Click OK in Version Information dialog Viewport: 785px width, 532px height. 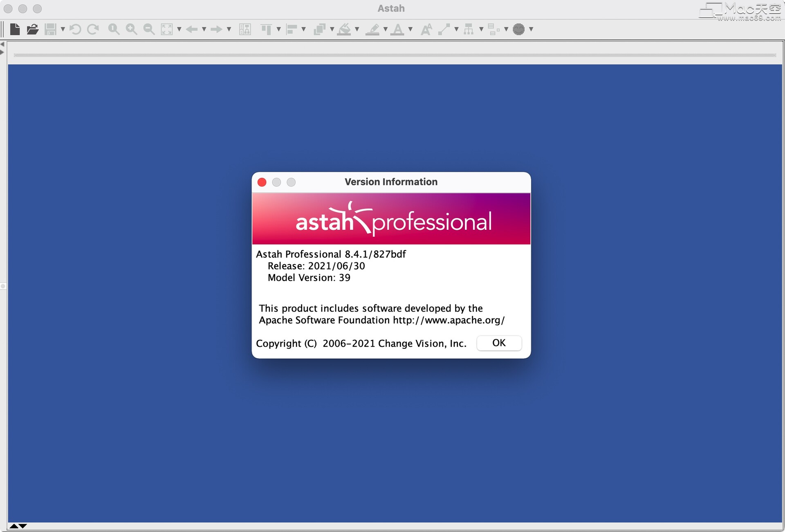click(x=499, y=343)
